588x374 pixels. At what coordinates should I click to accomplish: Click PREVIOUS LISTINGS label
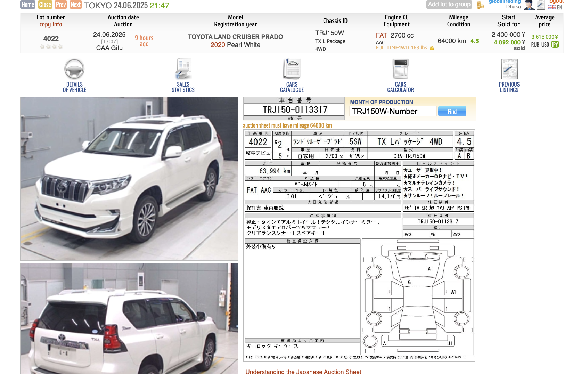[x=509, y=87]
